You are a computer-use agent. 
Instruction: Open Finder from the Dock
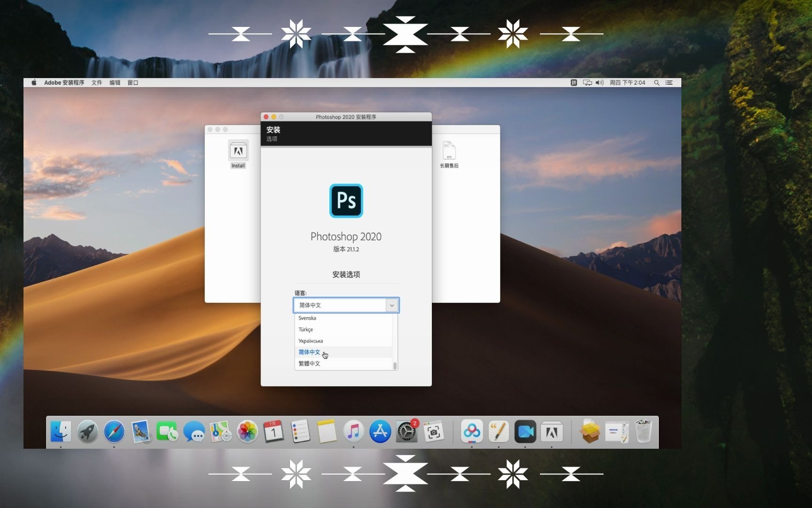pos(61,431)
